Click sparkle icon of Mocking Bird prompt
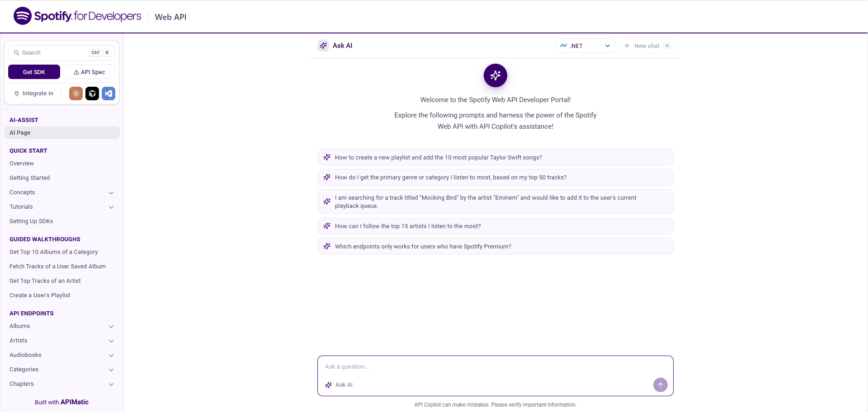Viewport: 868px width, 412px height. click(327, 201)
